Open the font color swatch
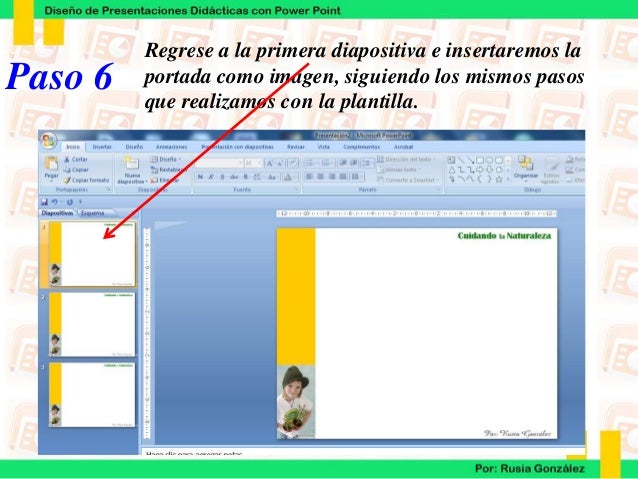Screen dimensions: 638x479 288,177
